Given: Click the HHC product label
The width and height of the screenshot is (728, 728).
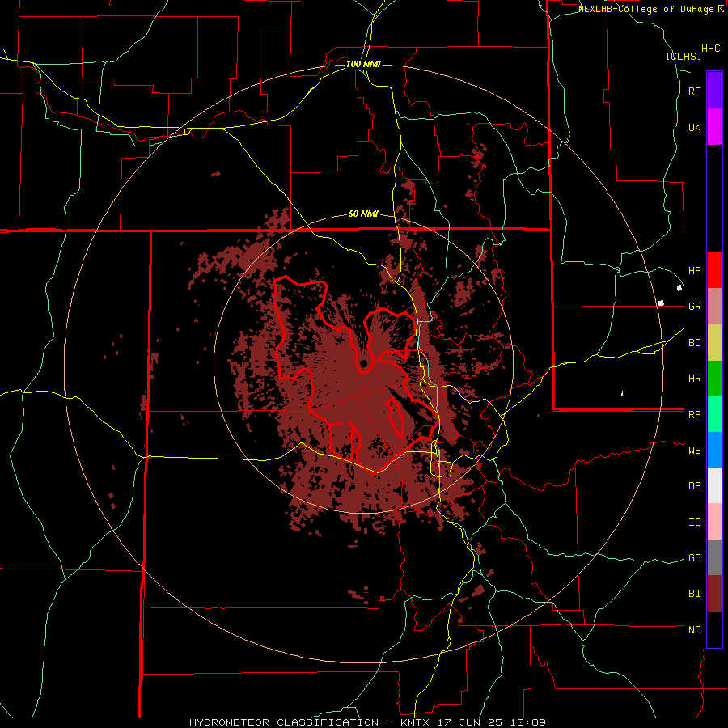Looking at the screenshot, I should click(x=711, y=49).
